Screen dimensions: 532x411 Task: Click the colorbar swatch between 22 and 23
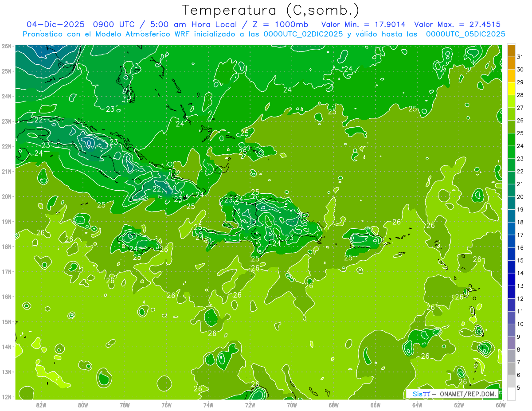pyautogui.click(x=511, y=165)
